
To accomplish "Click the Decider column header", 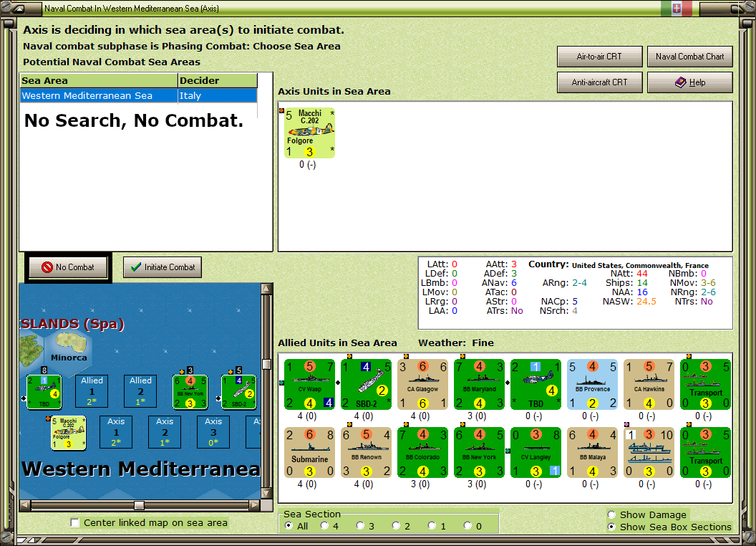I will click(x=218, y=81).
